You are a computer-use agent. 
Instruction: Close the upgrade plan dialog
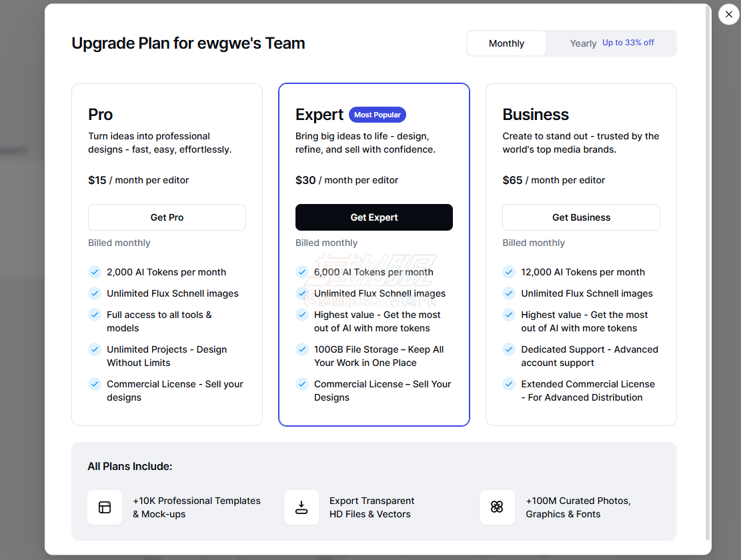pos(728,15)
